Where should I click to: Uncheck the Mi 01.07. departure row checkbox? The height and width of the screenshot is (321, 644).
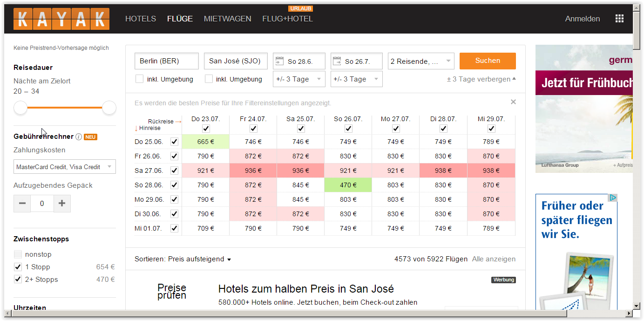175,228
